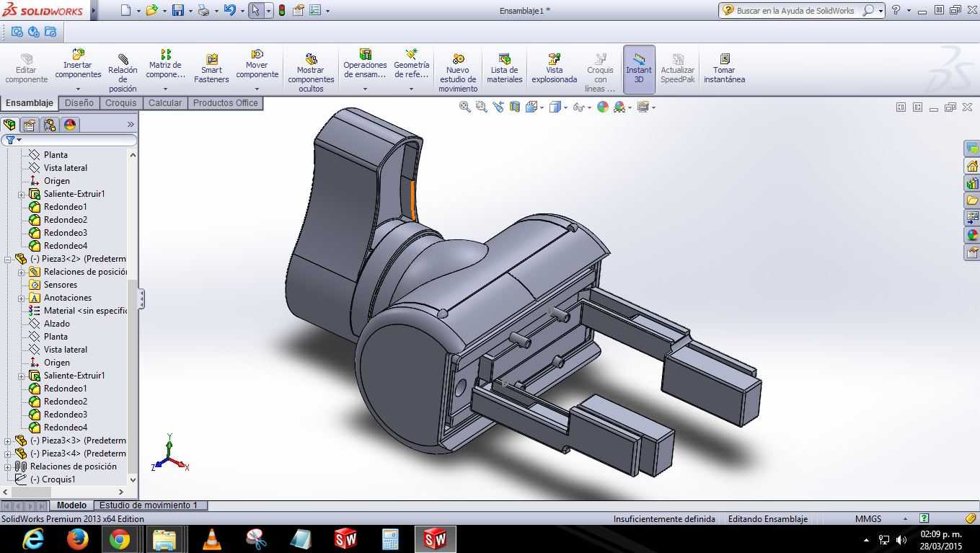Save the assembly with the floppy disk icon

(x=177, y=10)
